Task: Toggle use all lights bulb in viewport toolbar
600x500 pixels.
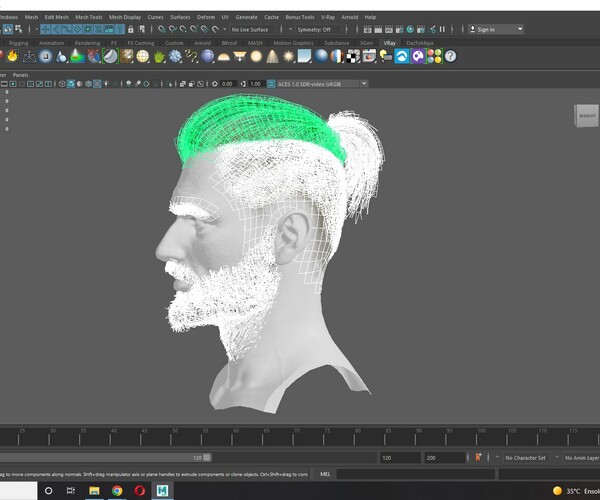Action: point(106,84)
